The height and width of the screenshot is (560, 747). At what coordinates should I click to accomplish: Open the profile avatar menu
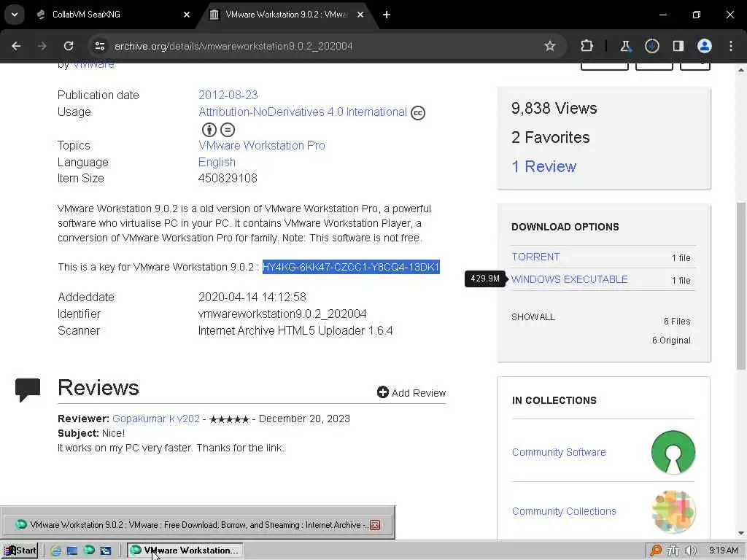[705, 46]
